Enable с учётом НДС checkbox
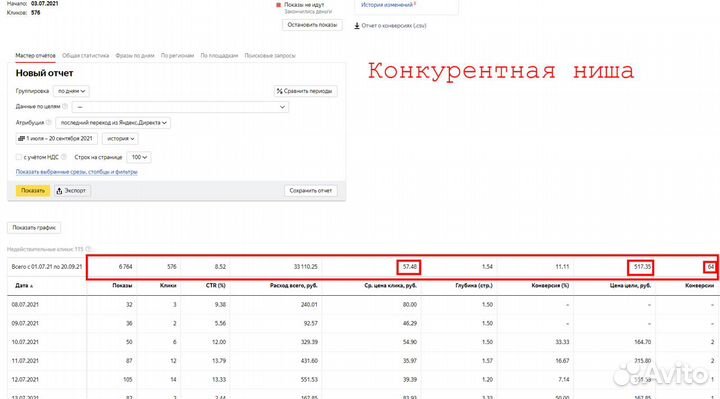Screen dimensions: 720x399 point(19,157)
